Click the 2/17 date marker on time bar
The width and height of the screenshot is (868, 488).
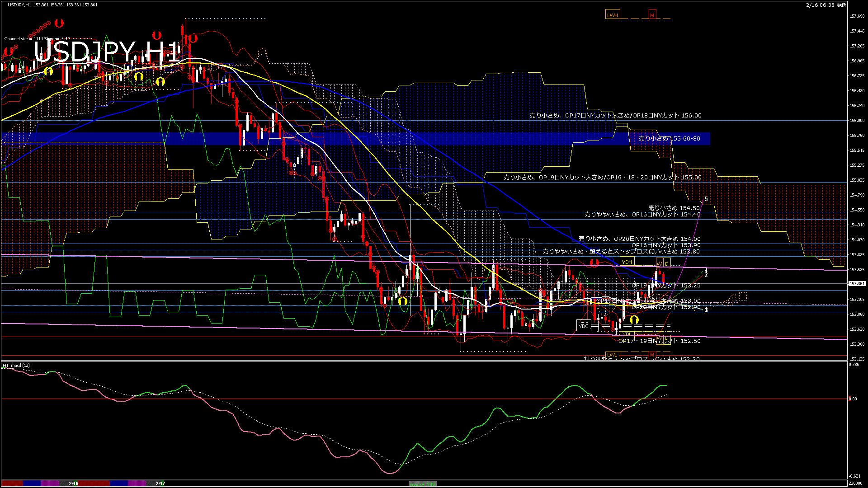click(160, 483)
